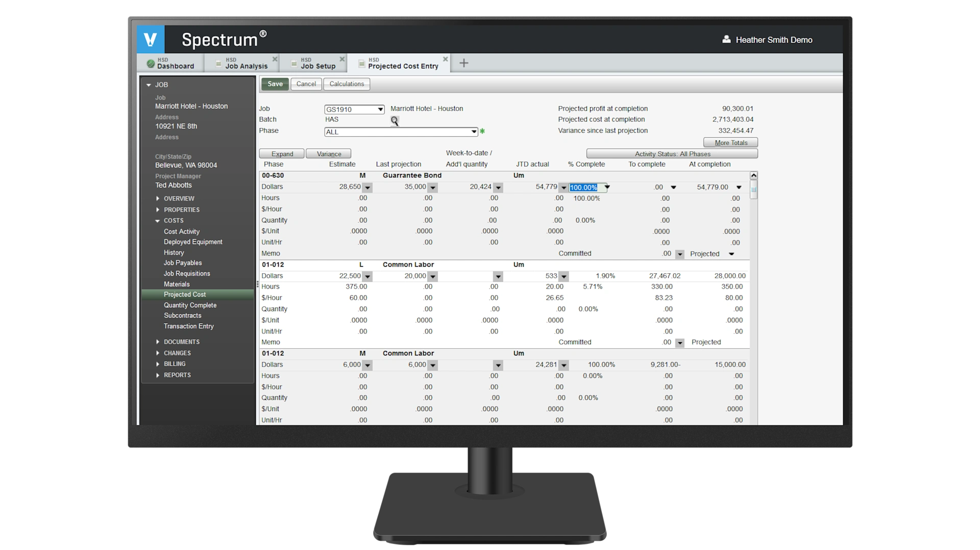Viewport: 980px width, 550px height.
Task: Expand the PROPERTIES section
Action: coord(158,209)
